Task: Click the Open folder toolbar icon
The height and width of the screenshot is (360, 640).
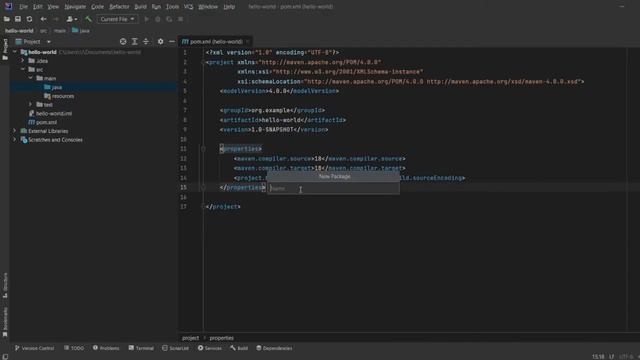Action: 7,19
